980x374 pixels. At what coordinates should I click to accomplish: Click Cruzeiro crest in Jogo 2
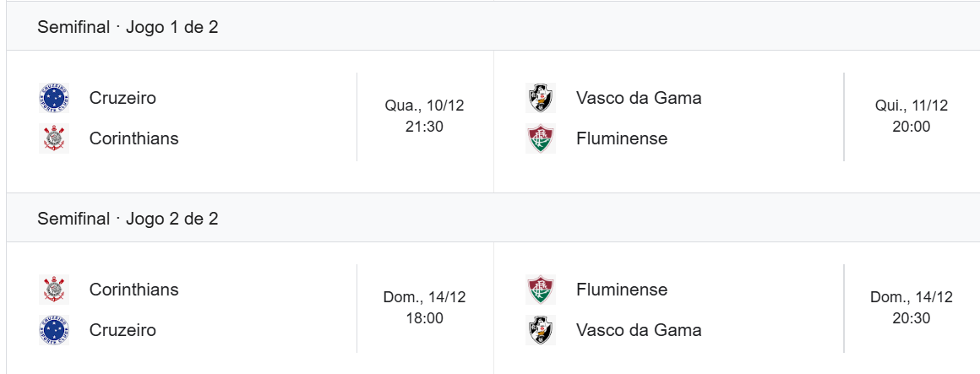(x=54, y=330)
